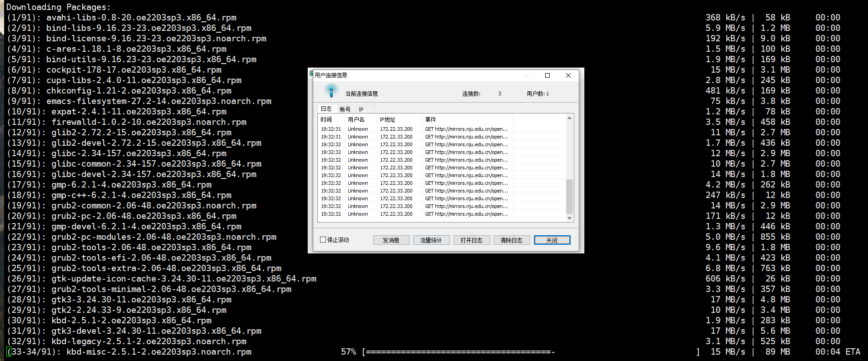Click avahi-libs-0.8-20 package line in terminal
868x361 pixels.
[121, 17]
